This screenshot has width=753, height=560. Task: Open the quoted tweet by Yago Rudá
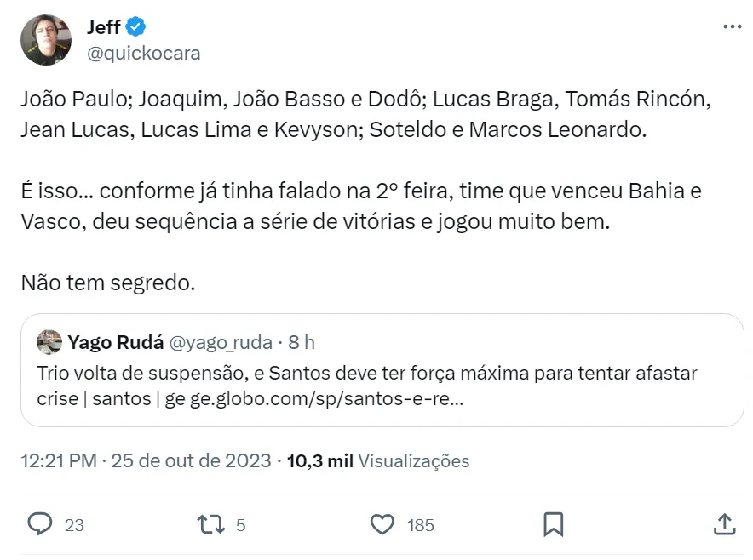[x=382, y=383]
